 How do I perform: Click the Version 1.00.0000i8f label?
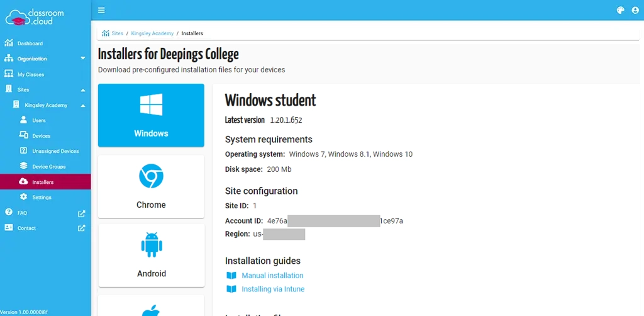click(x=24, y=312)
